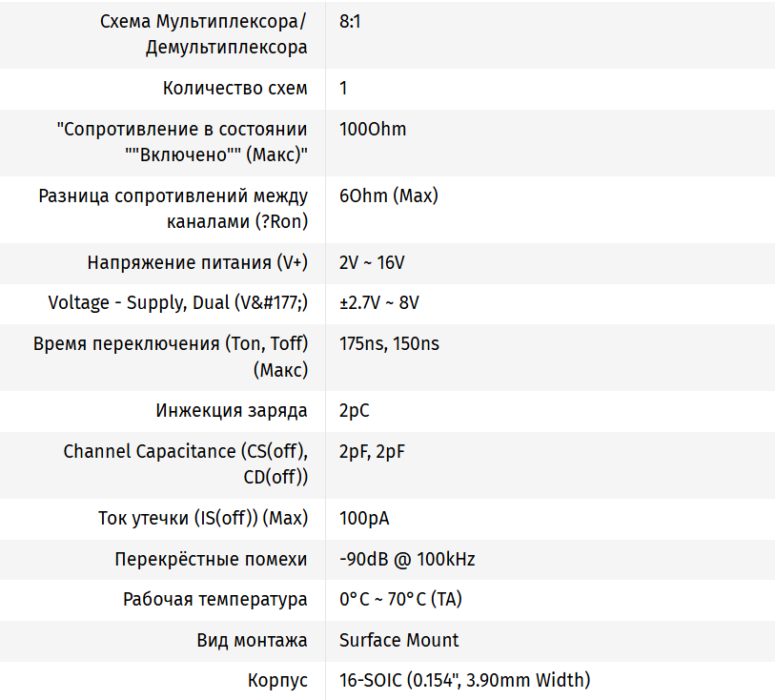The image size is (775, 700).
Task: Select the Surface Mount value
Action: [398, 640]
